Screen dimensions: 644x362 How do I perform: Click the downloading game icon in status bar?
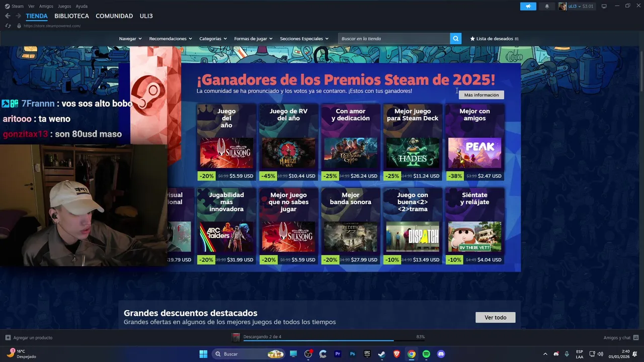235,337
